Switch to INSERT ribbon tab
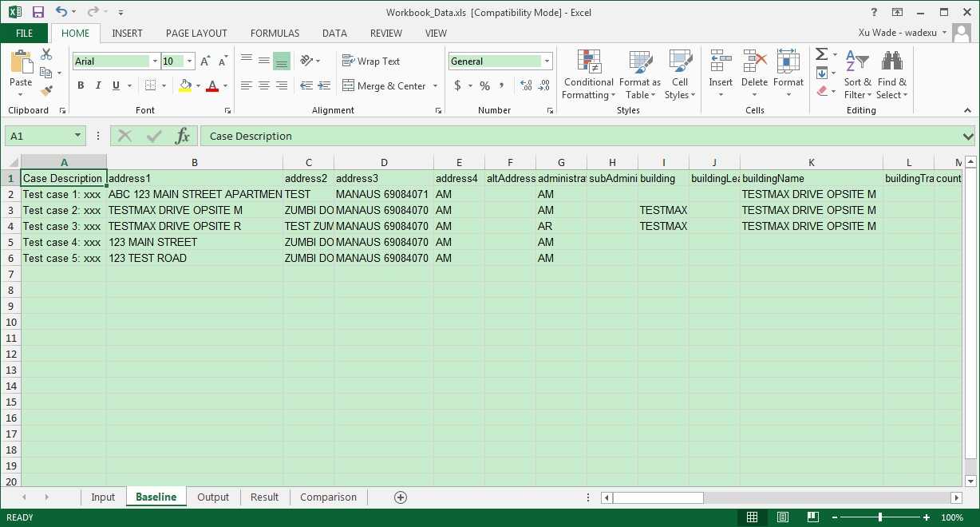 [128, 34]
